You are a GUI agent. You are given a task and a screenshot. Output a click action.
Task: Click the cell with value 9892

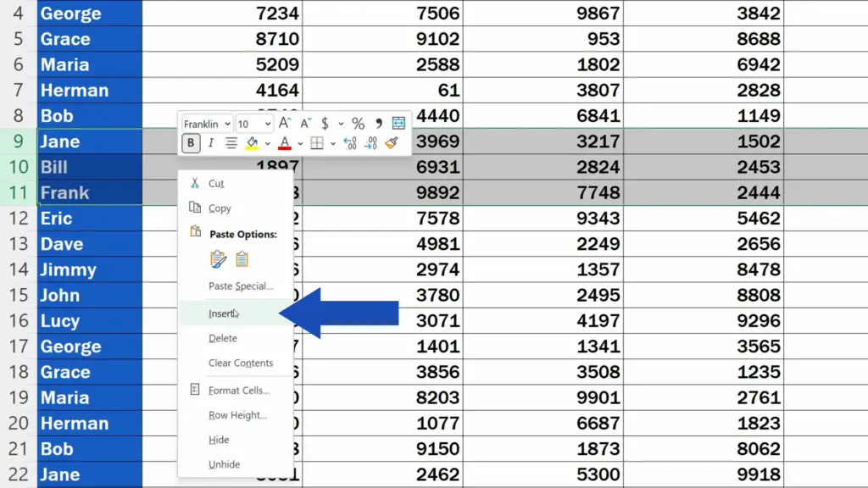(382, 192)
